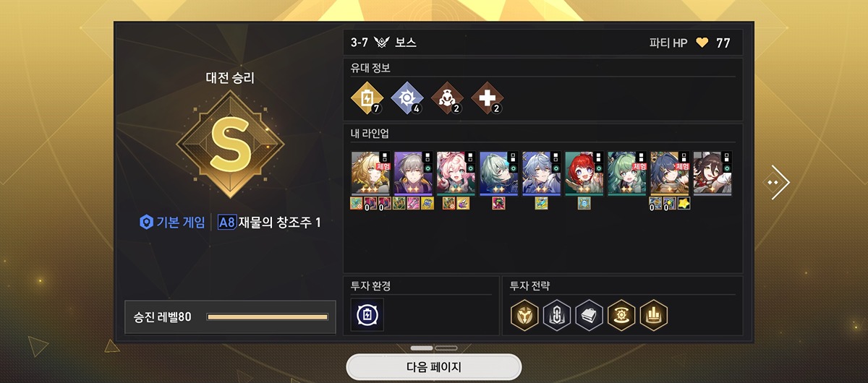Tap the yellow star item under blue-haired character

684,204
